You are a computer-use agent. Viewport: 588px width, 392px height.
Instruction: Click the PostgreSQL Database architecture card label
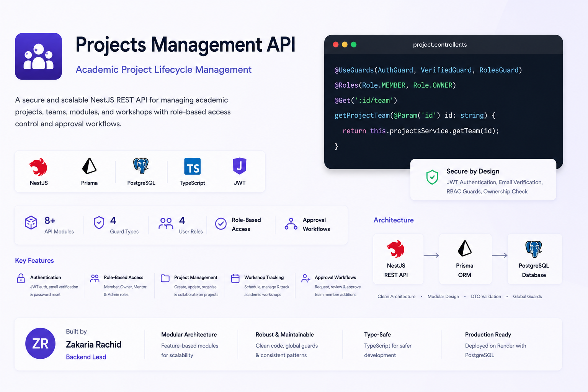(534, 270)
